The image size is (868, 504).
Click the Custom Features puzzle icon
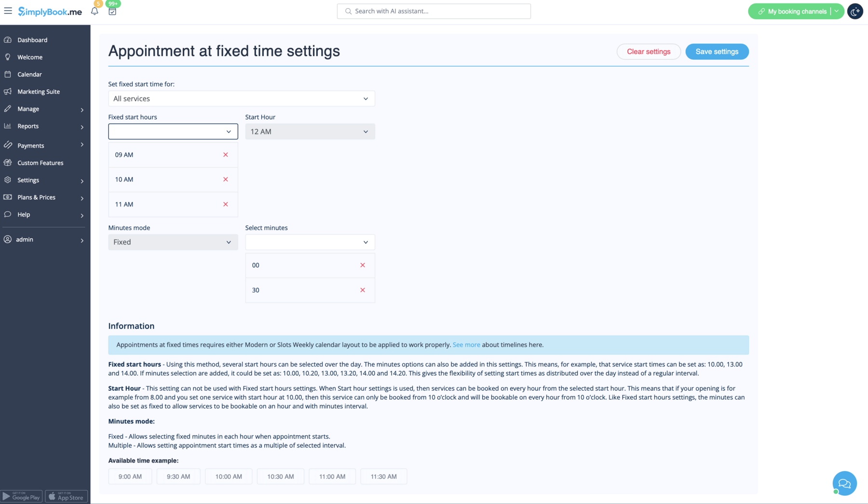[8, 163]
